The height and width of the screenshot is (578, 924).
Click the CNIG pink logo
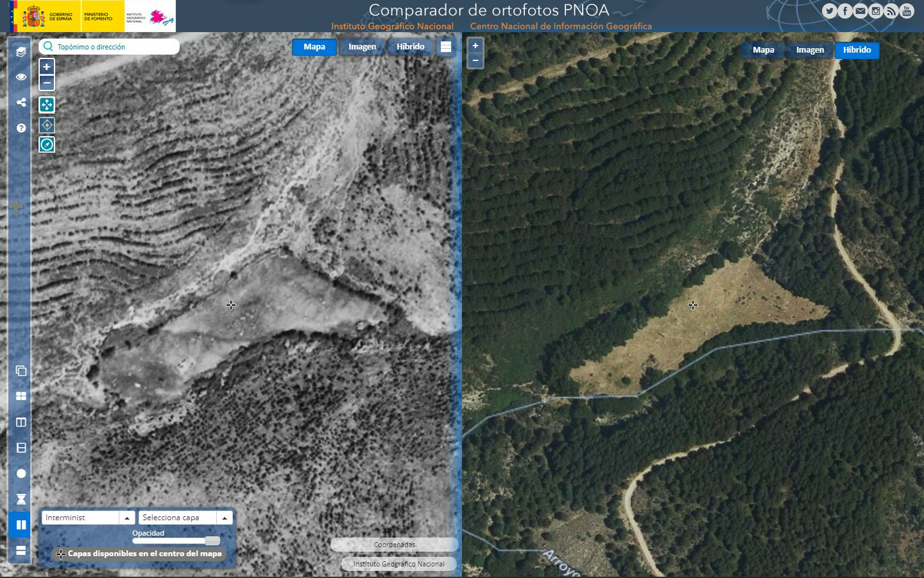pos(162,17)
